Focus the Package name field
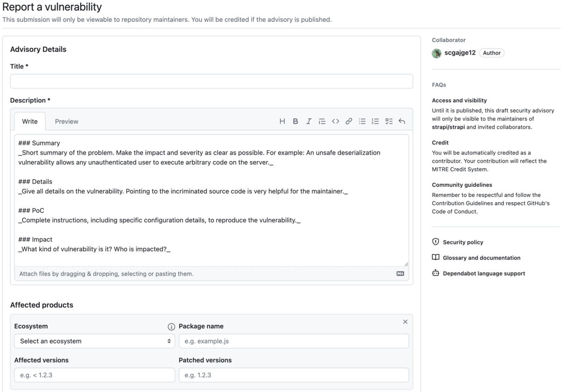561x392 pixels. 294,341
